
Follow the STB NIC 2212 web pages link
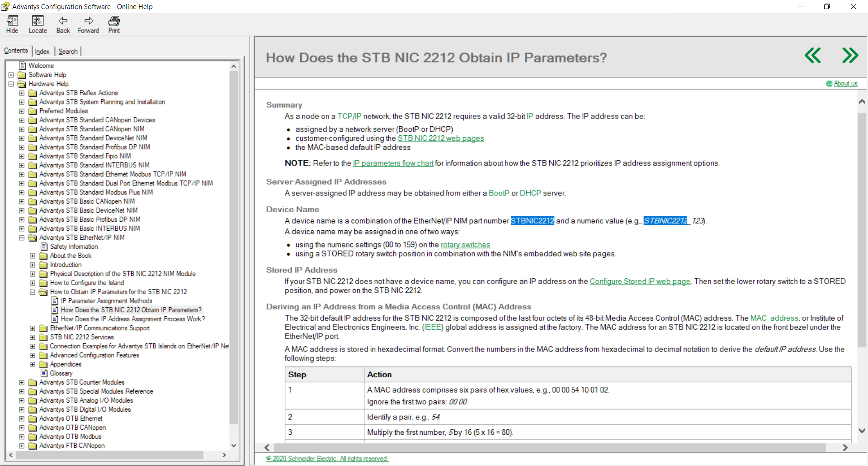click(441, 138)
